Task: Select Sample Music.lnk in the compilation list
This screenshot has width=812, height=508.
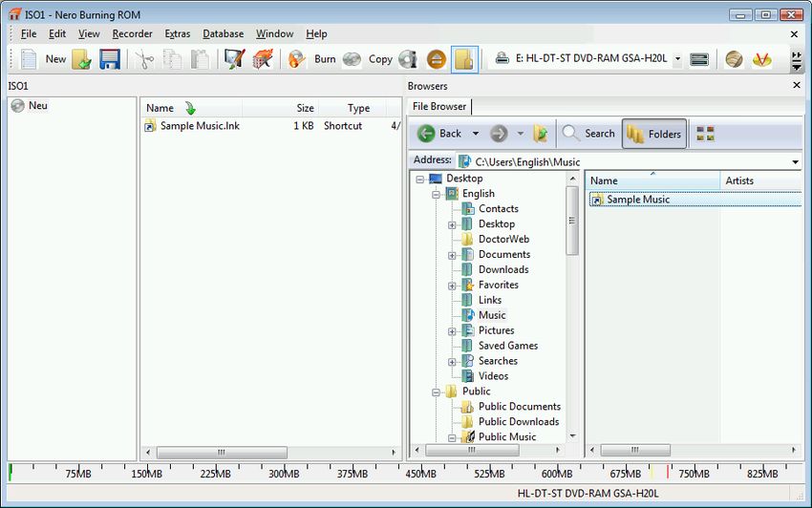Action: click(200, 126)
